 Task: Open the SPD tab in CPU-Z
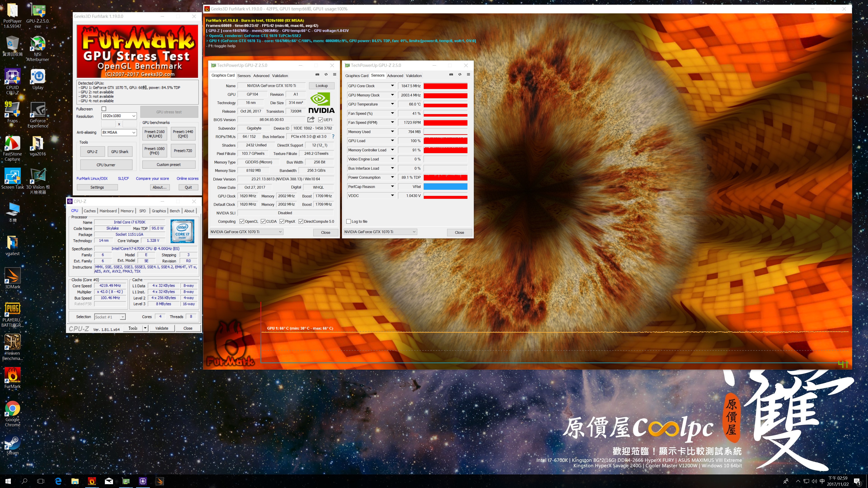click(x=143, y=211)
